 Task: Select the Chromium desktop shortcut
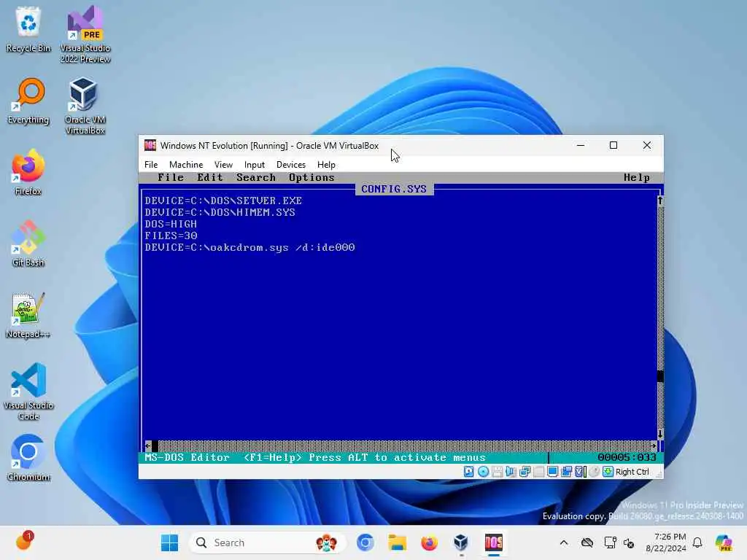pyautogui.click(x=28, y=459)
